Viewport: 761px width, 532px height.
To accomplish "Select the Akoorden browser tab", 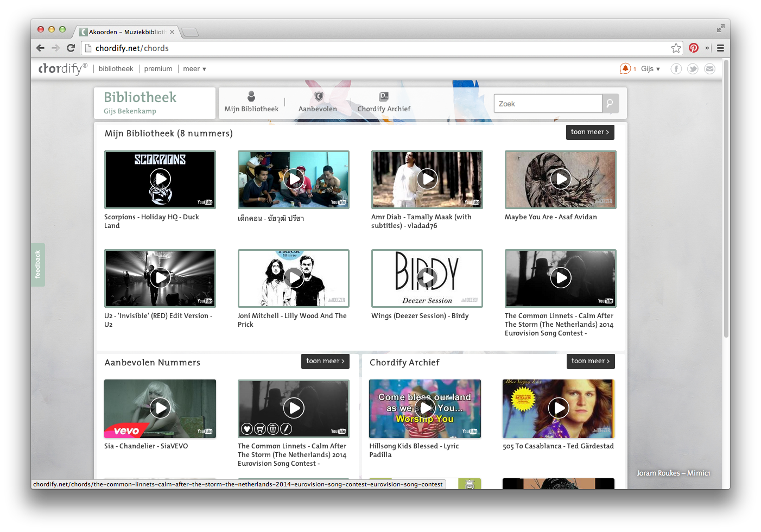I will point(126,32).
